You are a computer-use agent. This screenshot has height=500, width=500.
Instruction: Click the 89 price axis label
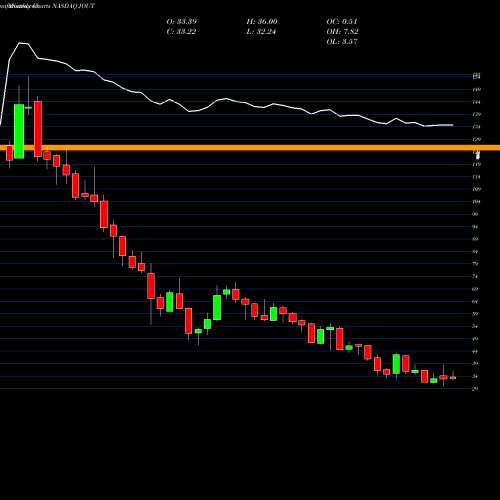point(476,239)
